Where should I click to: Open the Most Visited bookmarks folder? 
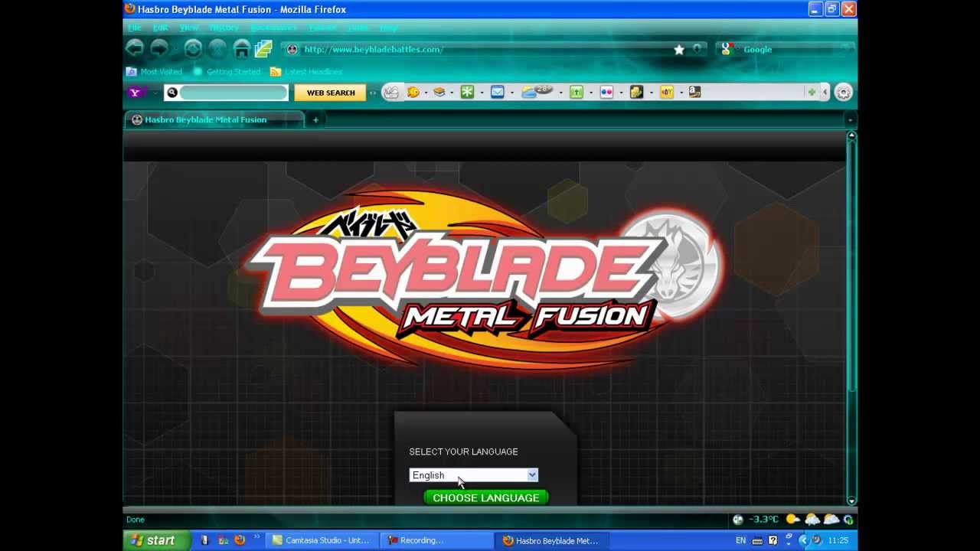154,72
